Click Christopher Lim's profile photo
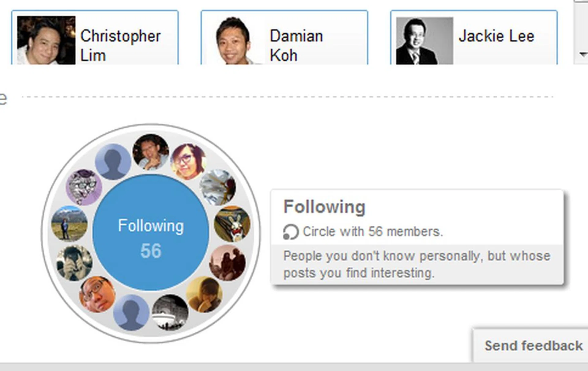The width and height of the screenshot is (588, 371). tap(46, 40)
